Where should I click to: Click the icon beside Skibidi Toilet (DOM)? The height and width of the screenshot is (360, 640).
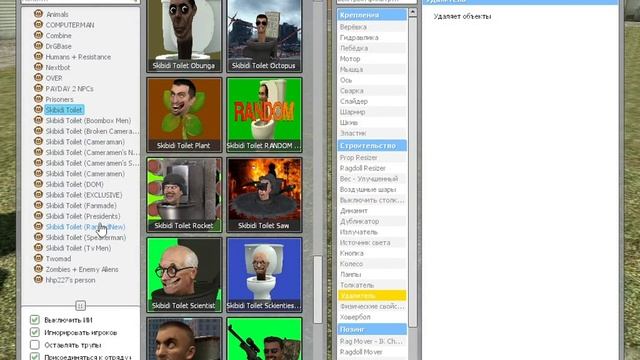[x=38, y=184]
